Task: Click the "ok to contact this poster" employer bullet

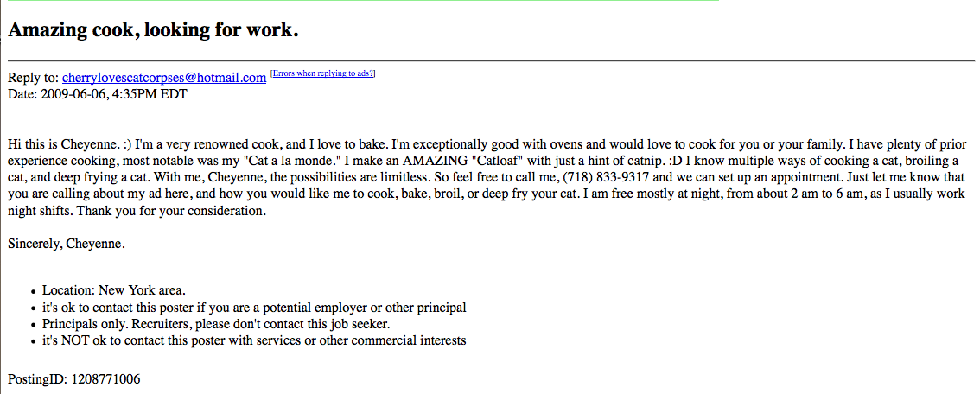Action: (x=254, y=308)
